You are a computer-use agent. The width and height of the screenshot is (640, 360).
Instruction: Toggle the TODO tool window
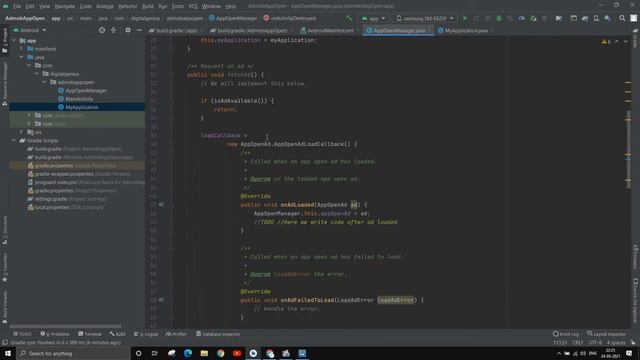pos(22,334)
